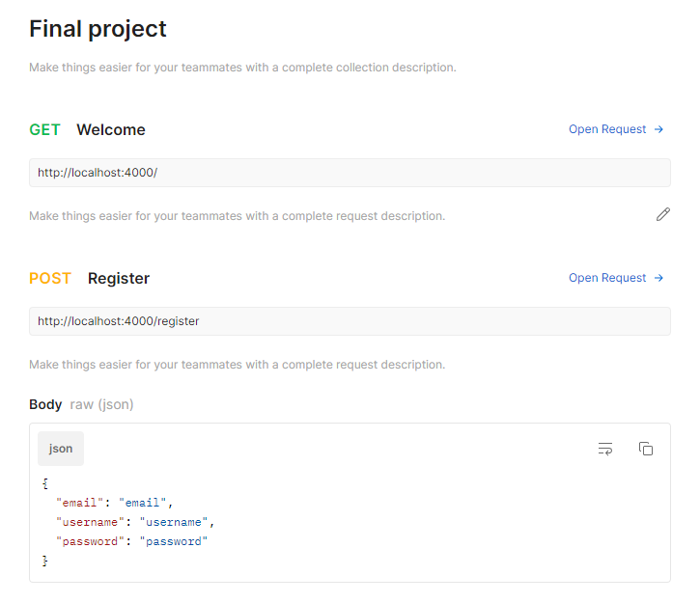Click the Final project collection title
The width and height of the screenshot is (700, 603).
click(x=98, y=29)
